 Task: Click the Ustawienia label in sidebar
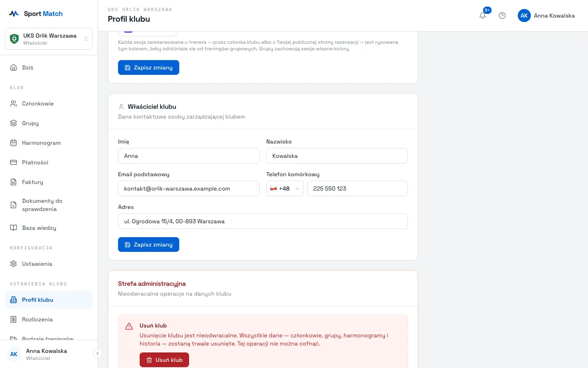point(37,264)
